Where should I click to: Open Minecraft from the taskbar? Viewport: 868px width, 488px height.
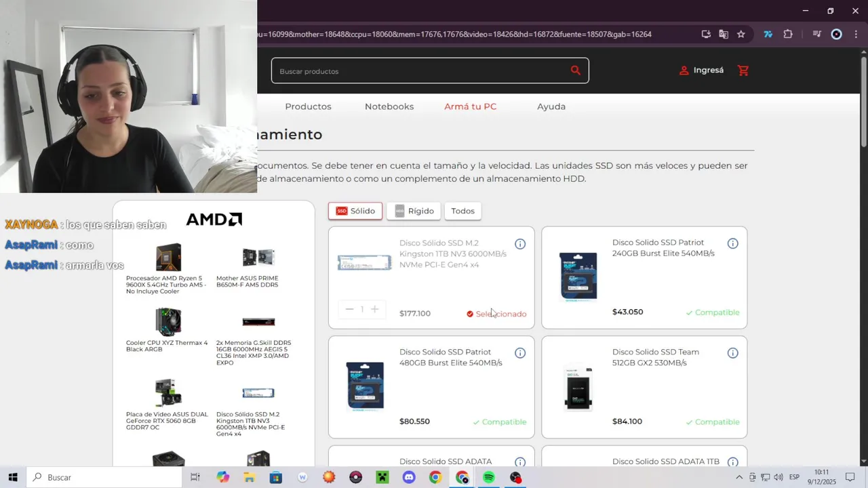pyautogui.click(x=382, y=477)
